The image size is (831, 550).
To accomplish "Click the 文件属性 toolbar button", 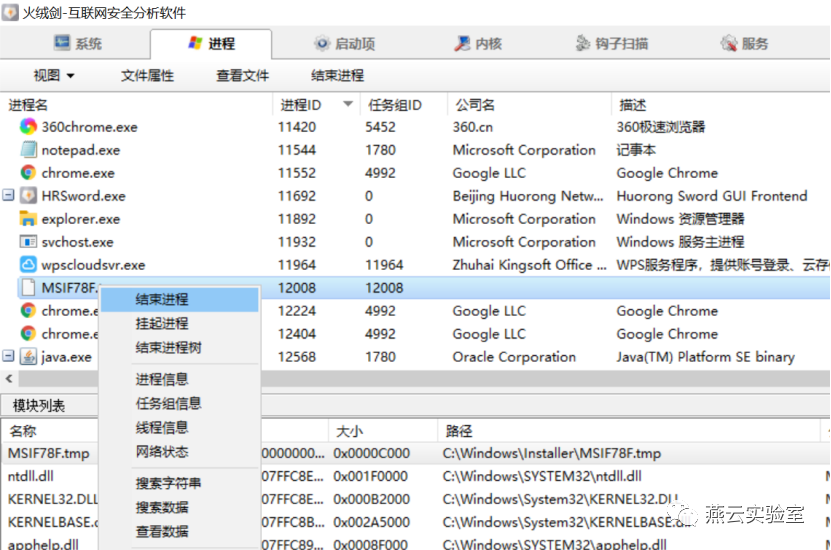I will tap(147, 76).
